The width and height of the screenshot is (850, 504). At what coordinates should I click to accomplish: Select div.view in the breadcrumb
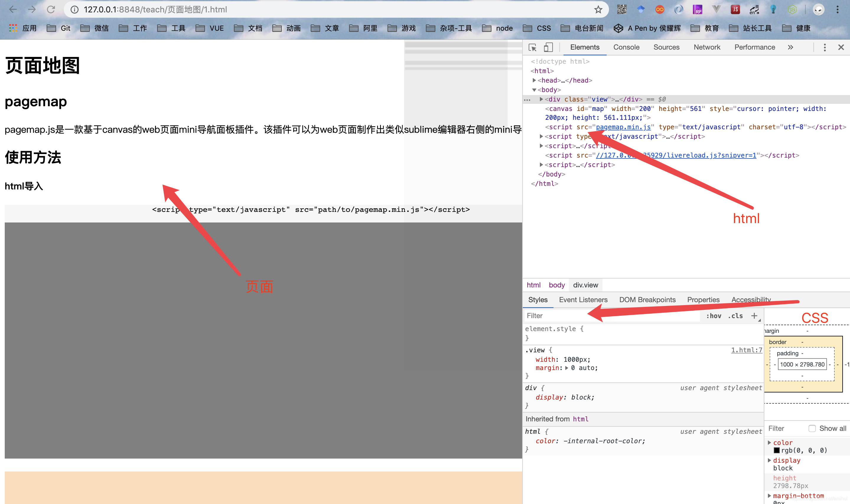(585, 285)
